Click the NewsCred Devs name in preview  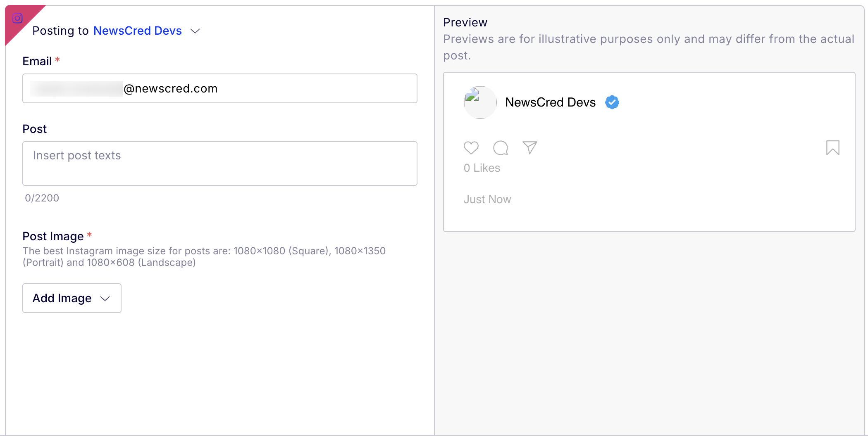[551, 102]
